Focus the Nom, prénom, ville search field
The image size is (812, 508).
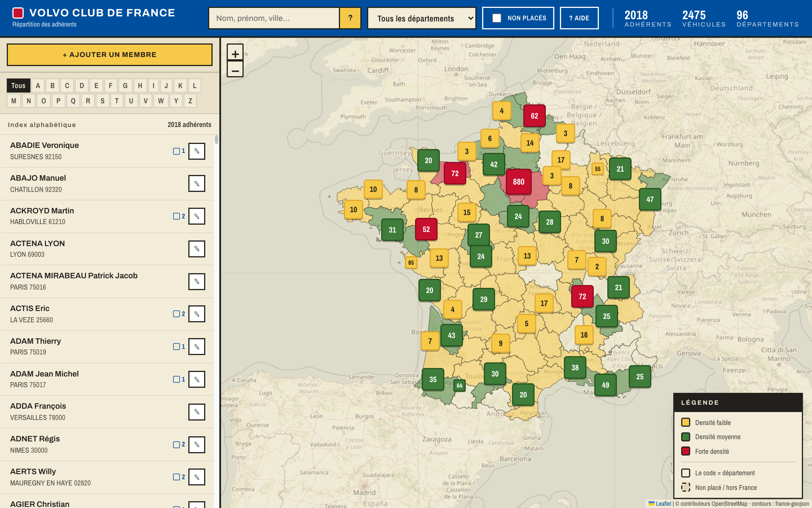[x=274, y=18]
